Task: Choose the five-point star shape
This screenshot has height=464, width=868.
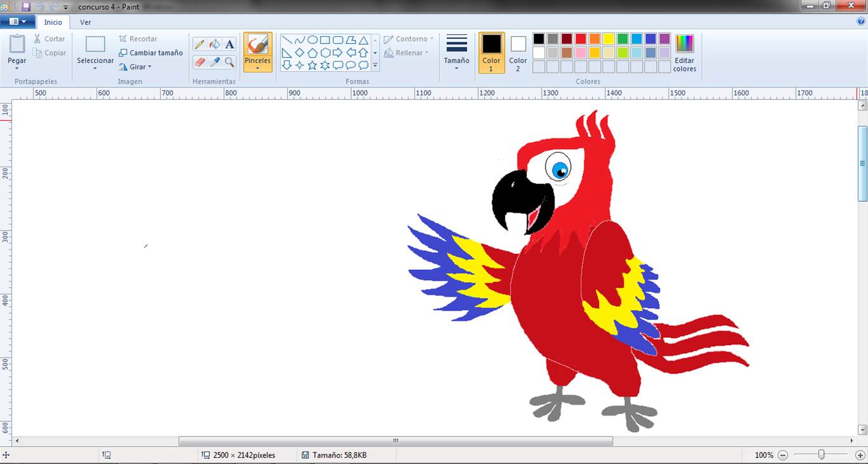Action: pos(312,65)
